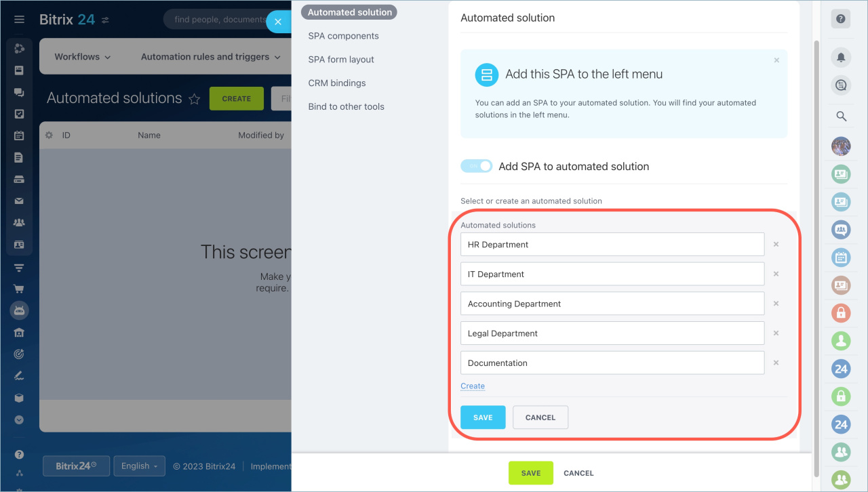The image size is (868, 492).
Task: Click the search magnifier in the right panel
Action: (x=841, y=116)
